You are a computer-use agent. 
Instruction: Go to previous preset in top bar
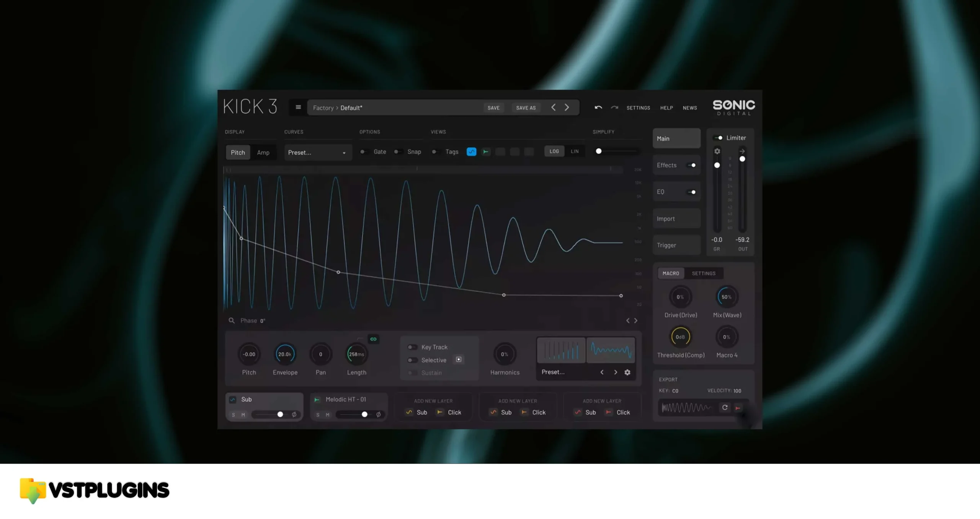pyautogui.click(x=553, y=107)
